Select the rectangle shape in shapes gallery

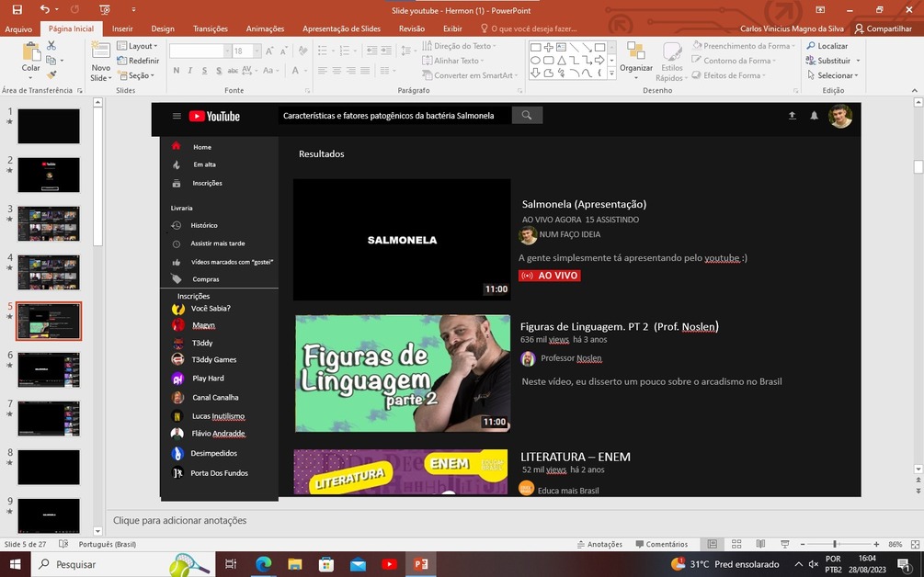536,47
